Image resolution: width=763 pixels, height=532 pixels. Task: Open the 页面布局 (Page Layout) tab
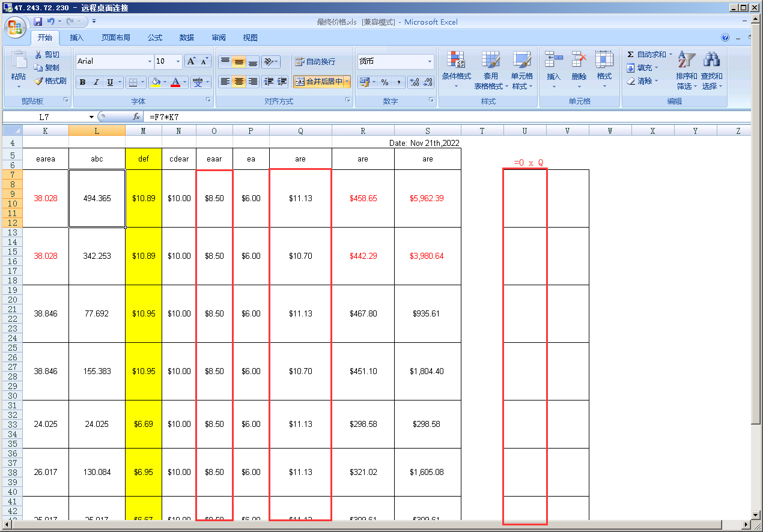point(115,38)
